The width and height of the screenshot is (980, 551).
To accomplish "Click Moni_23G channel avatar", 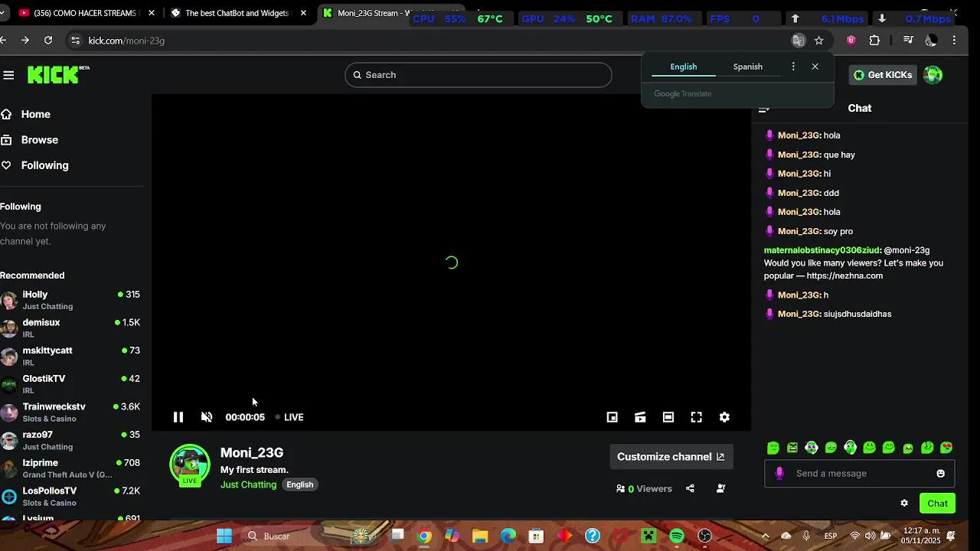I will pyautogui.click(x=190, y=465).
